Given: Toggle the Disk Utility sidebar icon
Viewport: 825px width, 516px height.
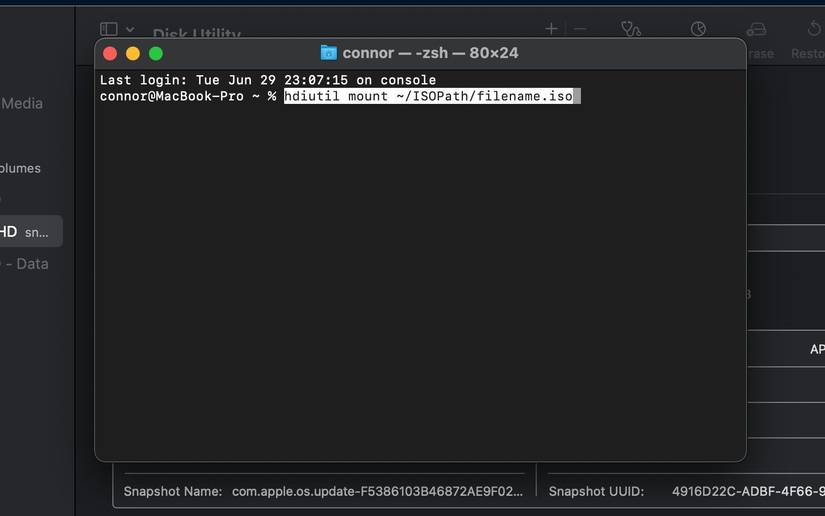Looking at the screenshot, I should pyautogui.click(x=109, y=30).
